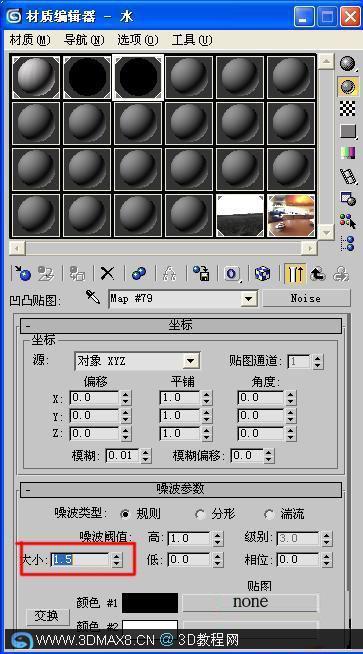Collapse the 坐标 rollout header
This screenshot has width=363, height=654.
click(181, 325)
